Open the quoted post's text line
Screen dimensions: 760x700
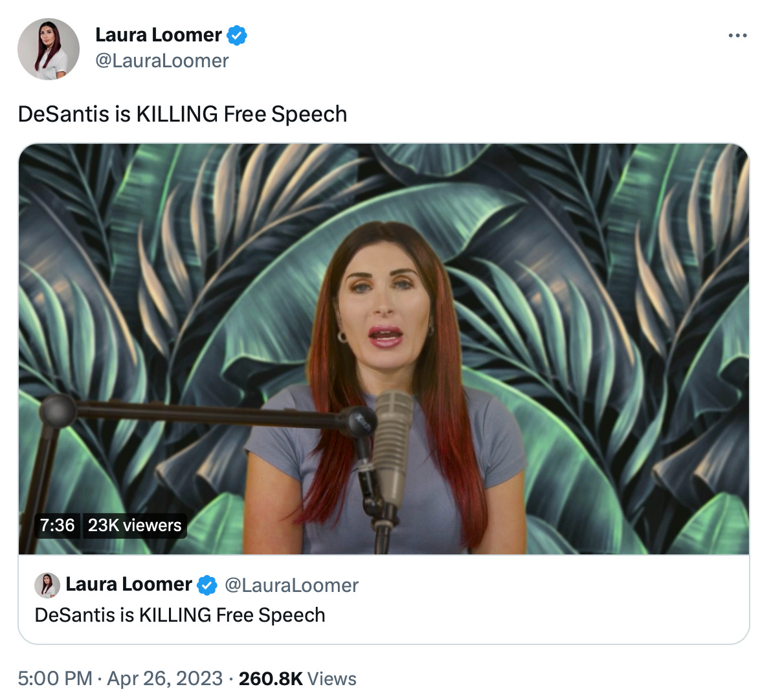(x=180, y=615)
